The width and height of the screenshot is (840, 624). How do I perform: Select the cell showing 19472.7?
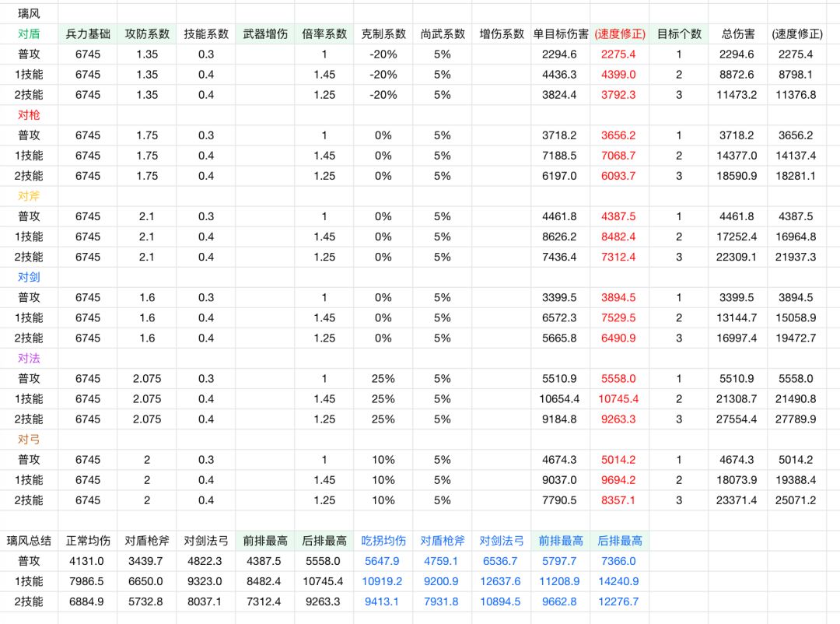[796, 338]
